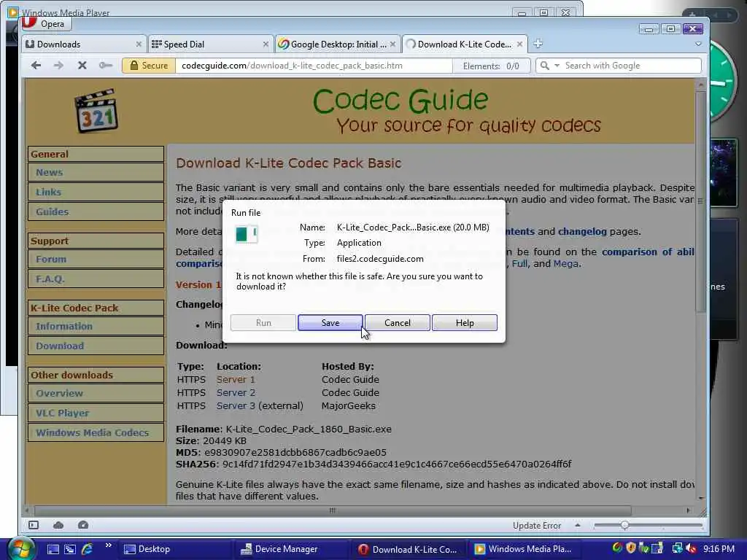Open the Download sidebar link
Image resolution: width=747 pixels, height=560 pixels.
(60, 346)
